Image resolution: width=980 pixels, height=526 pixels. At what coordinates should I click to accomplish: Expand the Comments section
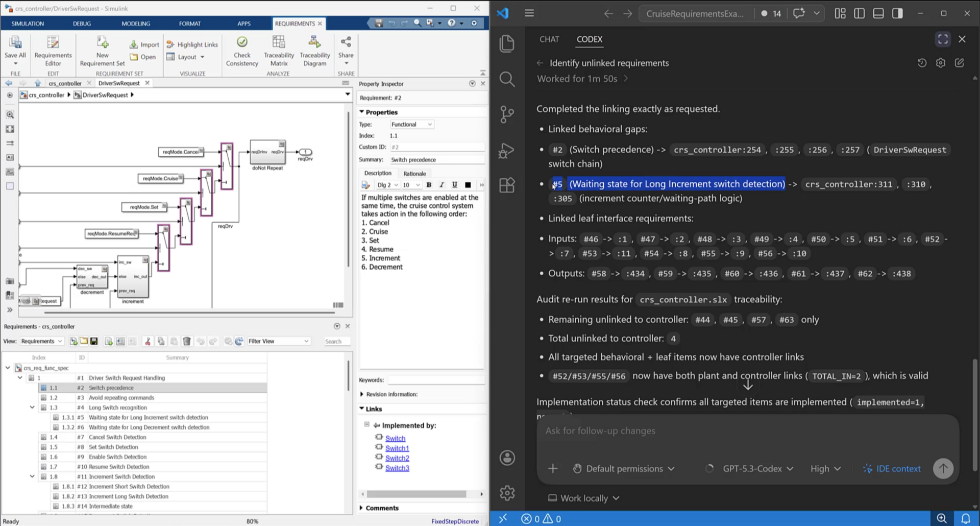coord(362,508)
